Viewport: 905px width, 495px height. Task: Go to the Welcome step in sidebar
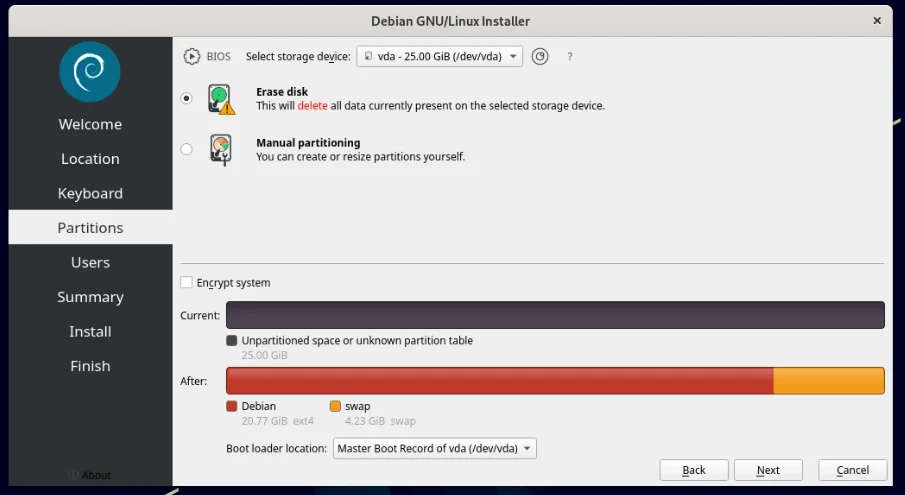coord(90,125)
